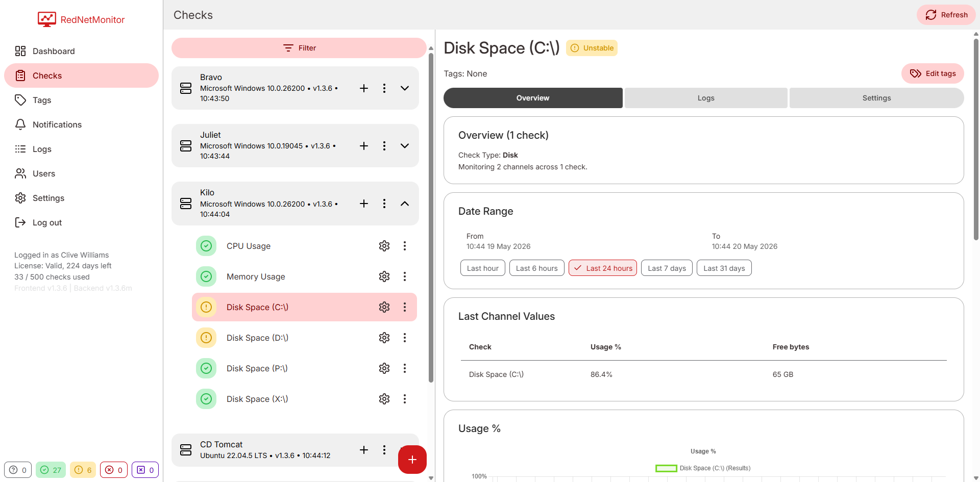Screen dimensions: 980x482
Task: Open Disk Space (X:\) settings gear
Action: pos(384,399)
